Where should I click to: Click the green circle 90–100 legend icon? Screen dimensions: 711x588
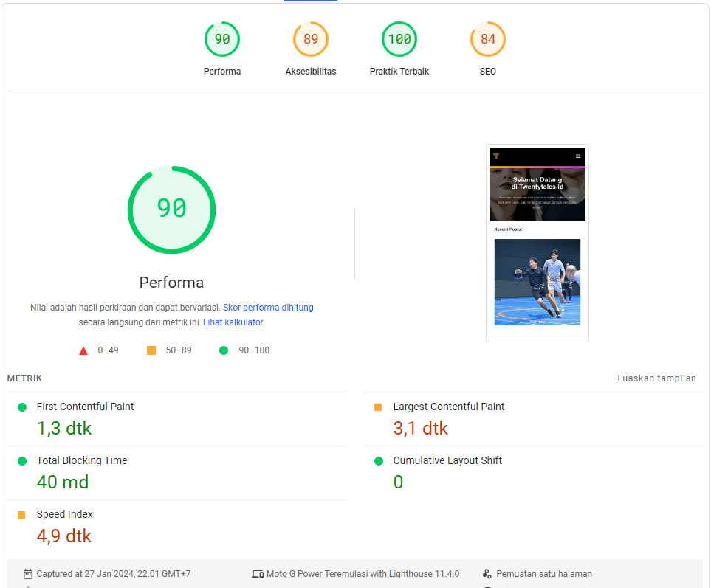(x=224, y=350)
